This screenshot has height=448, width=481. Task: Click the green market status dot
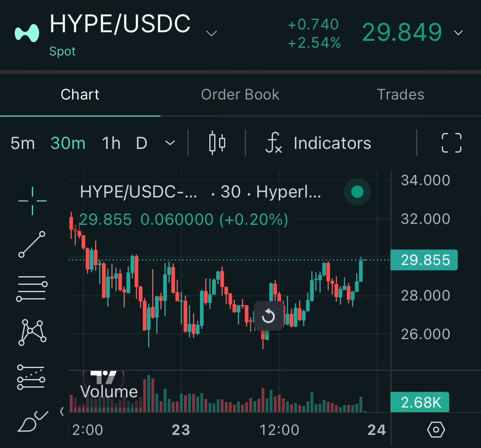[x=357, y=192]
